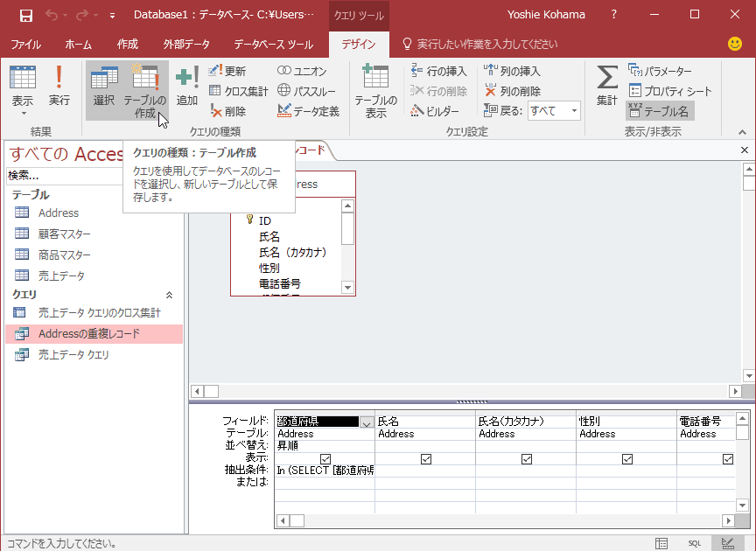
Task: Collapse the ribbon with chevron
Action: click(742, 132)
